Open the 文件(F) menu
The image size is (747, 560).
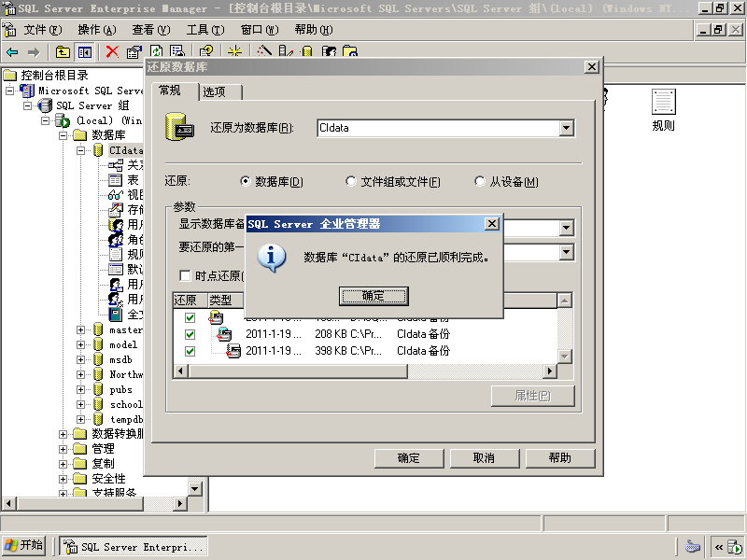tap(43, 30)
